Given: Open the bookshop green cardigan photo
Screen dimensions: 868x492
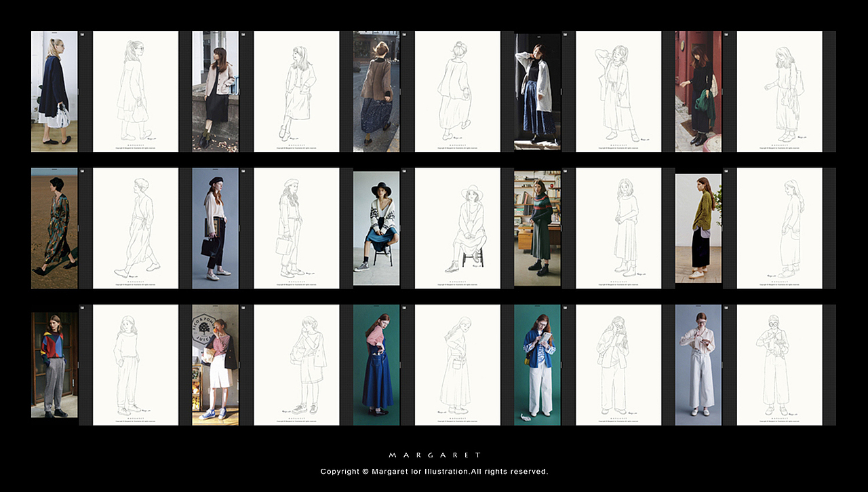Looking at the screenshot, I should pos(538,227).
